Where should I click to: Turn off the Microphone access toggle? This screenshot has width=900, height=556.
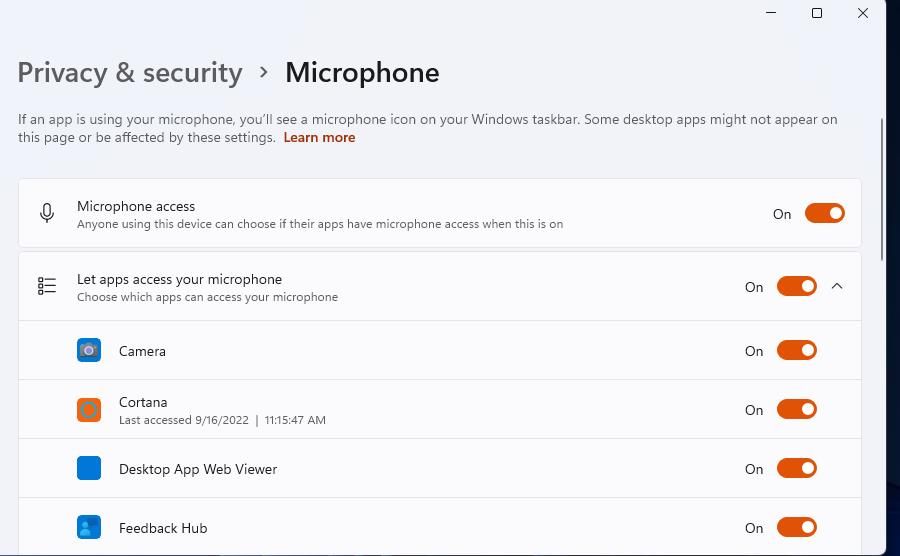click(824, 213)
